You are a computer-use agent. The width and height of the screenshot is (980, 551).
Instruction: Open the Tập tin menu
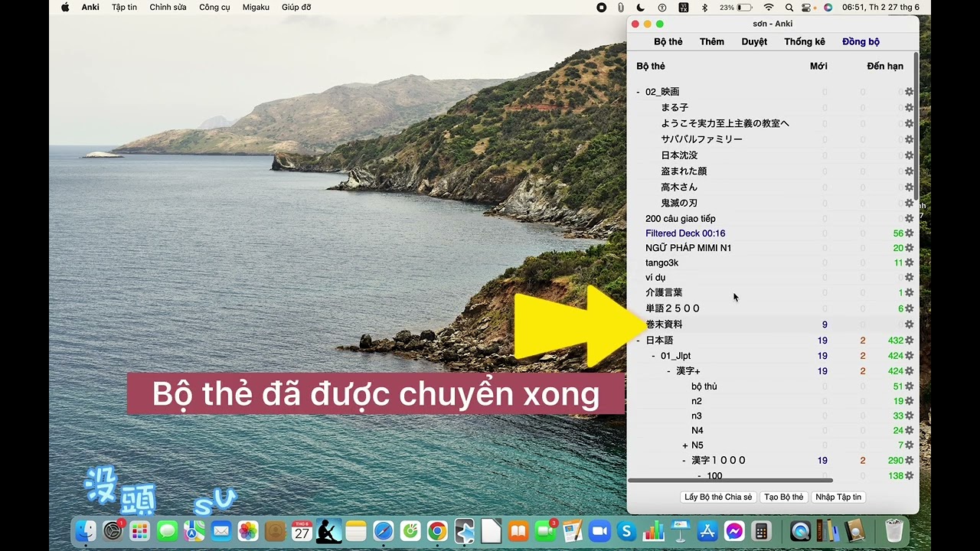[x=124, y=7]
